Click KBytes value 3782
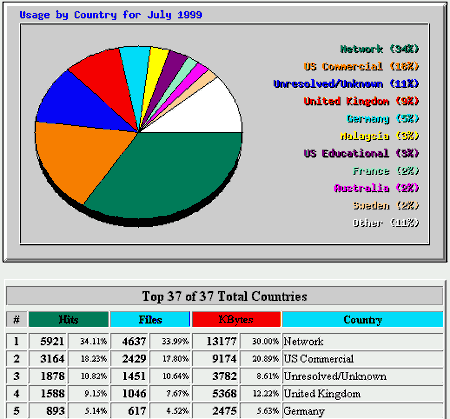This screenshot has width=450, height=419. tap(224, 376)
